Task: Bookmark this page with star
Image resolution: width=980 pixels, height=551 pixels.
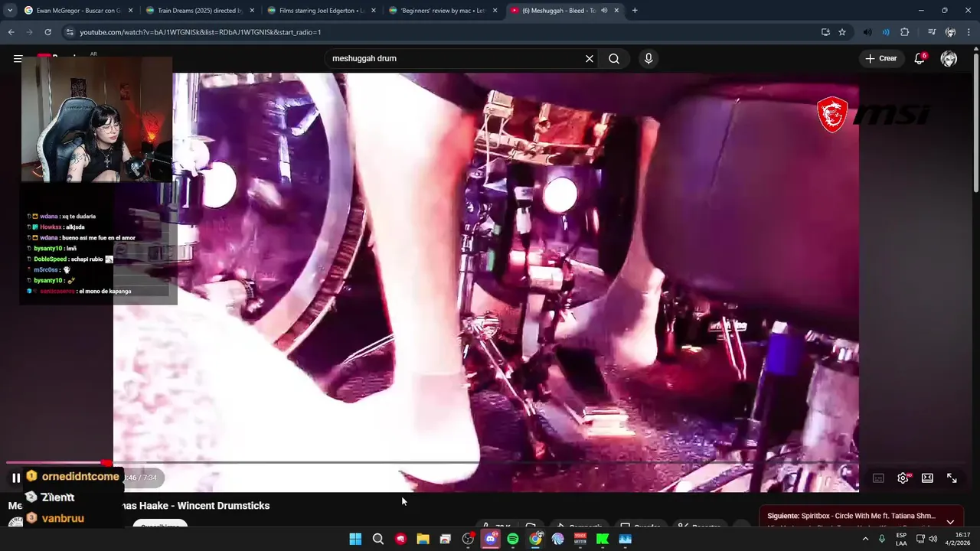Action: click(x=842, y=32)
